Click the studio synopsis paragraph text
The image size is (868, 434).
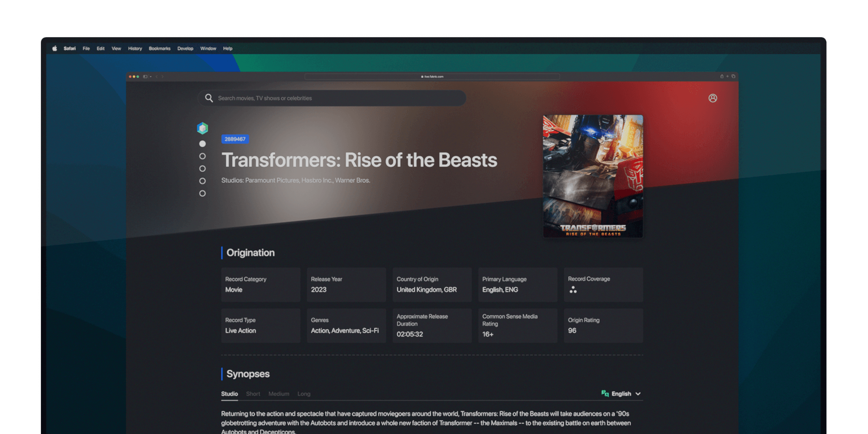pos(426,422)
